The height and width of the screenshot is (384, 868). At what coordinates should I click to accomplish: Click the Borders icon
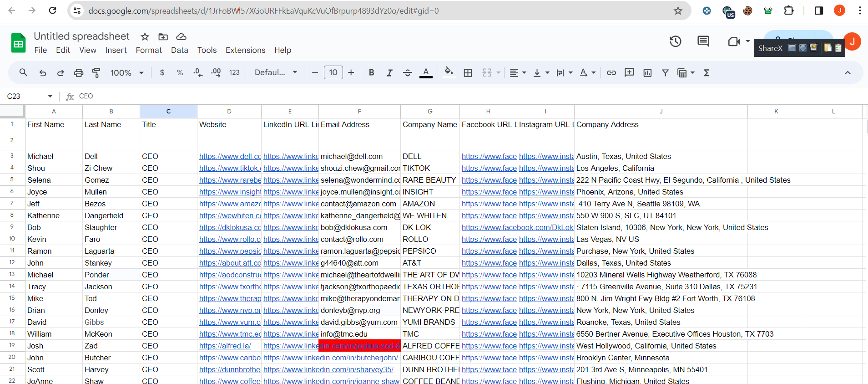point(468,73)
